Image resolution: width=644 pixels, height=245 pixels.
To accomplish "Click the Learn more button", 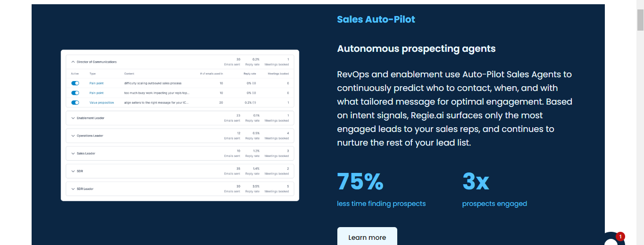I will [367, 237].
